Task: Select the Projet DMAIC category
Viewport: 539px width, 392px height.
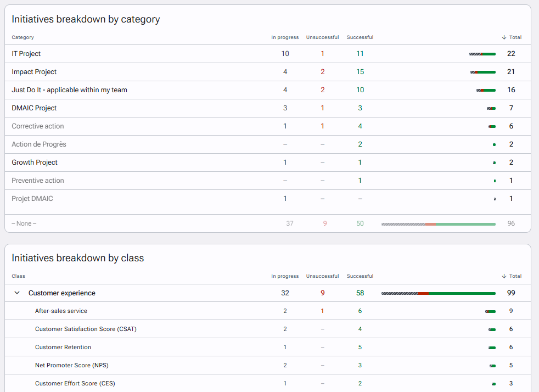Action: point(32,199)
